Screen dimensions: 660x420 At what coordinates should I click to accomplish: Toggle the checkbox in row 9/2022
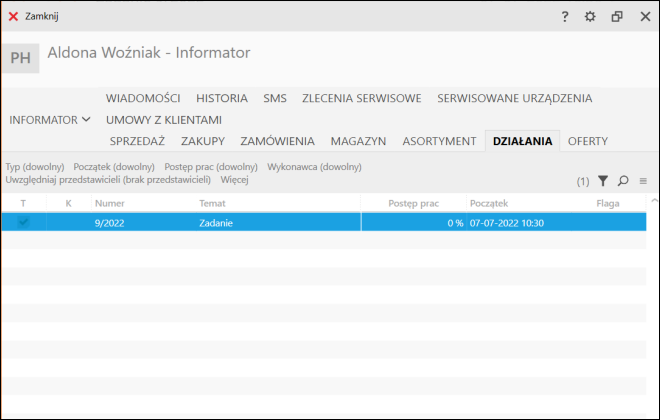tap(23, 222)
